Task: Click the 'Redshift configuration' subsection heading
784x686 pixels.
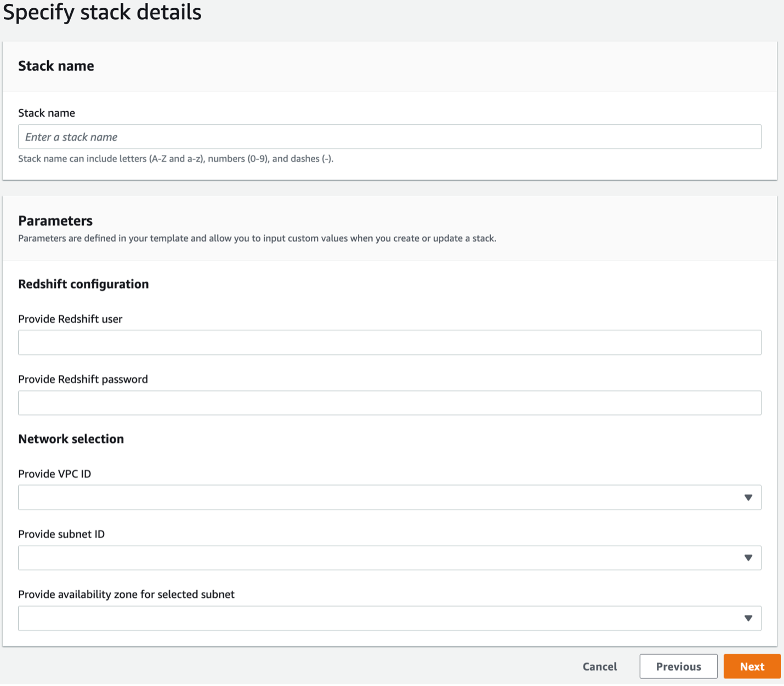Action: (83, 284)
